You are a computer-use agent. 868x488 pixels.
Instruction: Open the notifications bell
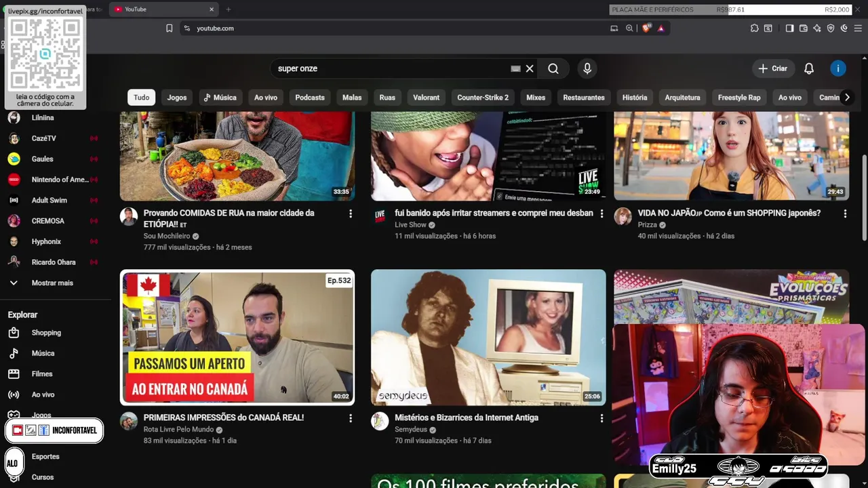click(x=809, y=68)
